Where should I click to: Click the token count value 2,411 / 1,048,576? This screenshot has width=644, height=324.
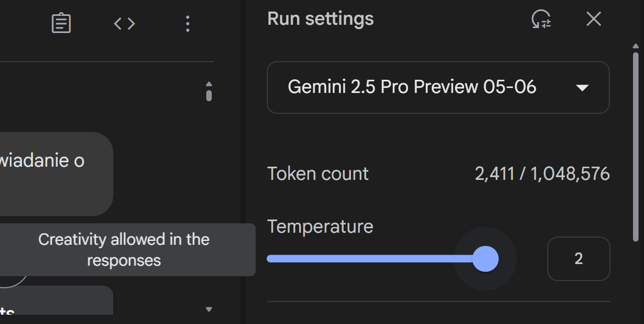click(542, 174)
